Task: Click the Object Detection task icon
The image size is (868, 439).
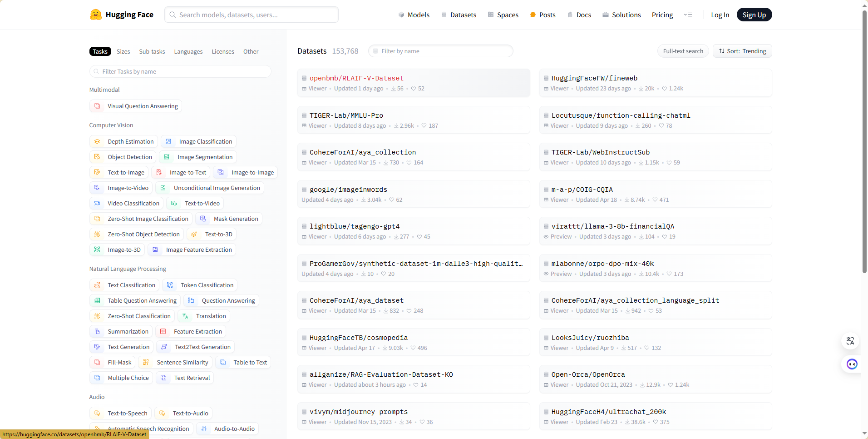Action: point(97,157)
